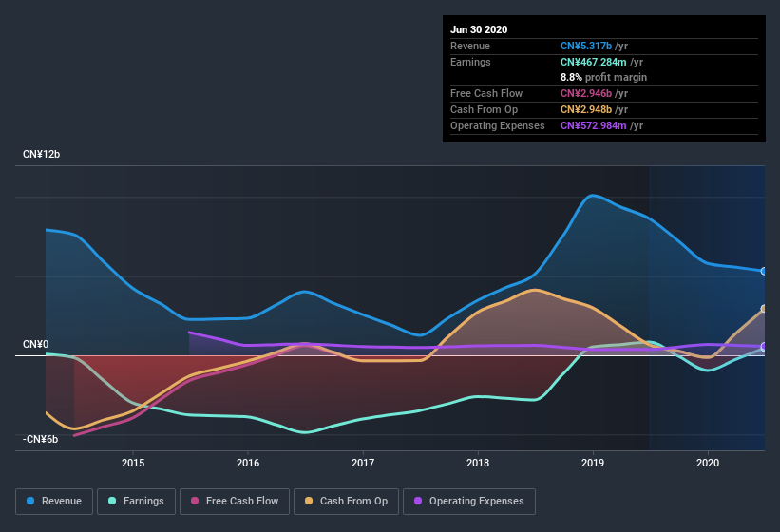
Task: Click the teal Earnings legend dot
Action: click(113, 501)
